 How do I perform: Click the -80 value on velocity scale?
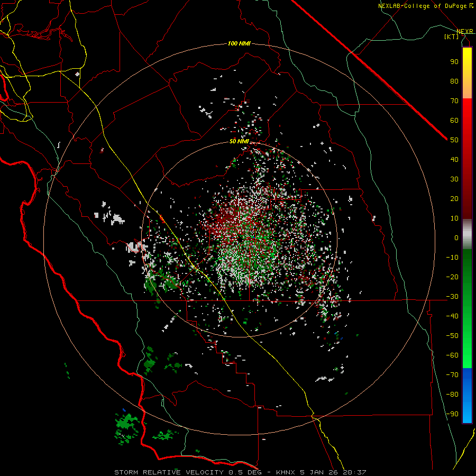pyautogui.click(x=452, y=395)
